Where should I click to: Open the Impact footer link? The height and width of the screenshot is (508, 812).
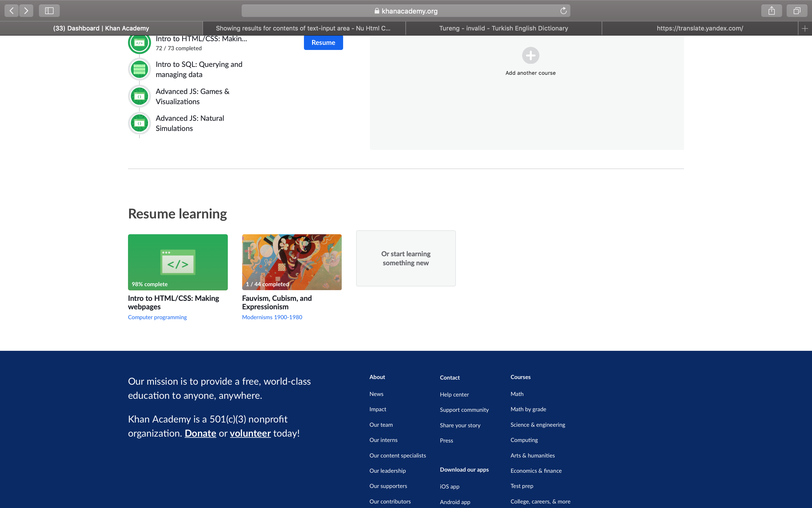378,409
